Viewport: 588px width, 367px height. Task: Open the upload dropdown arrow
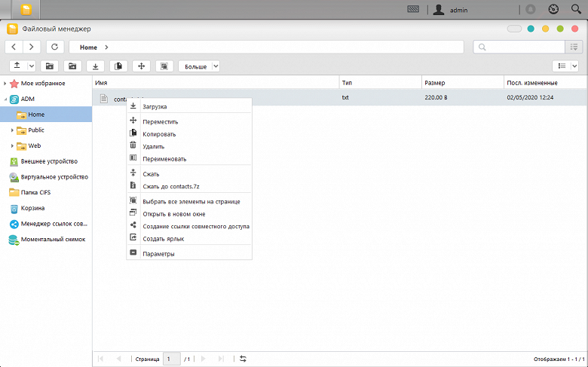32,66
